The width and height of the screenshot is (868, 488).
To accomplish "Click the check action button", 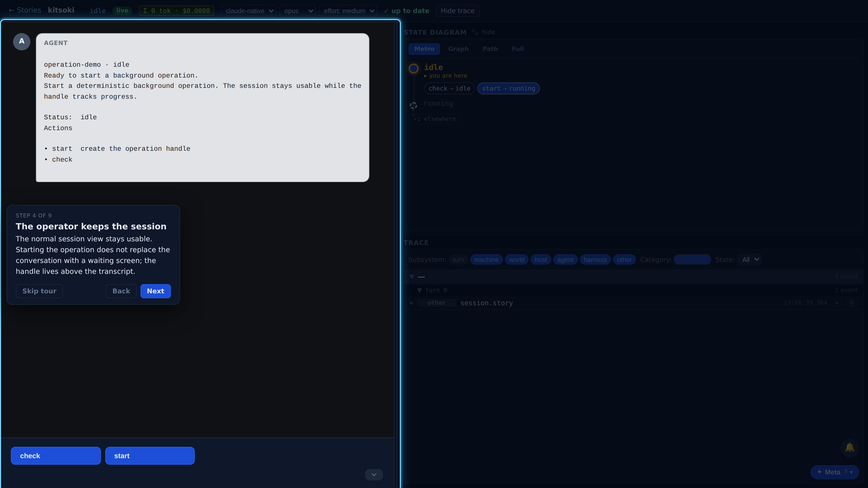I will click(x=56, y=456).
